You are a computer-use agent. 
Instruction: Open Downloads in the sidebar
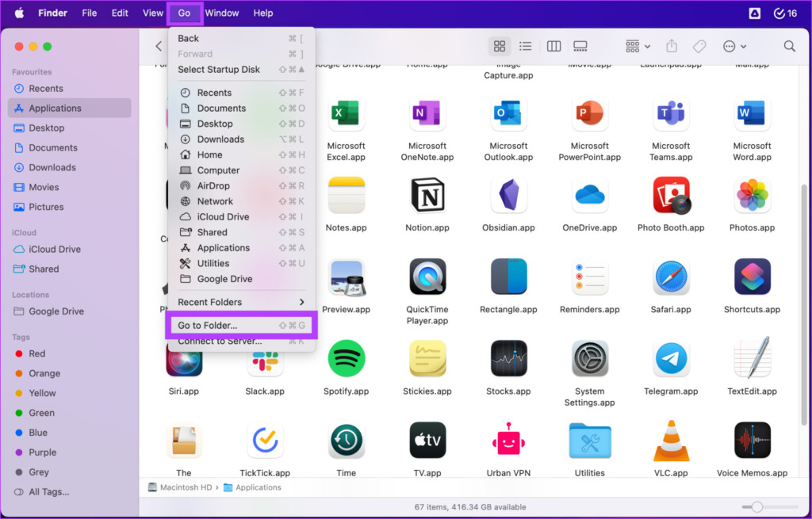pyautogui.click(x=70, y=167)
